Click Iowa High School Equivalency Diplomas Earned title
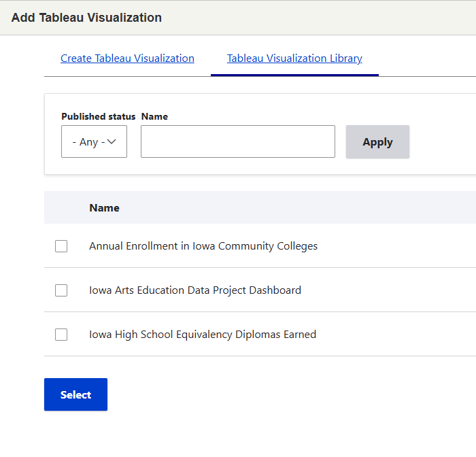 (x=203, y=335)
